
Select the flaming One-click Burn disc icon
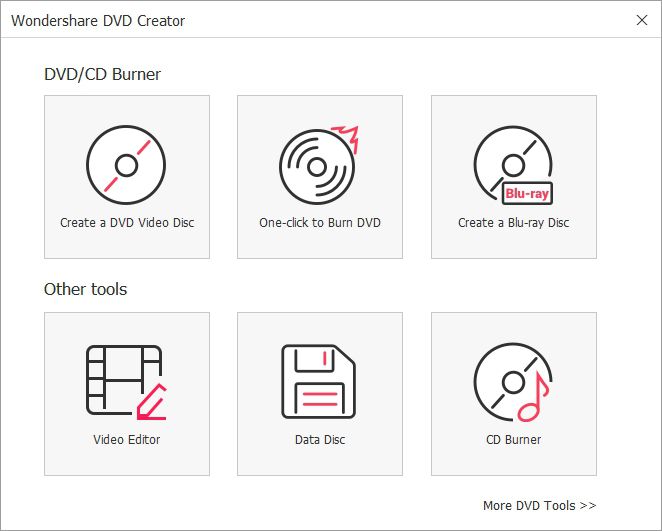(x=317, y=165)
